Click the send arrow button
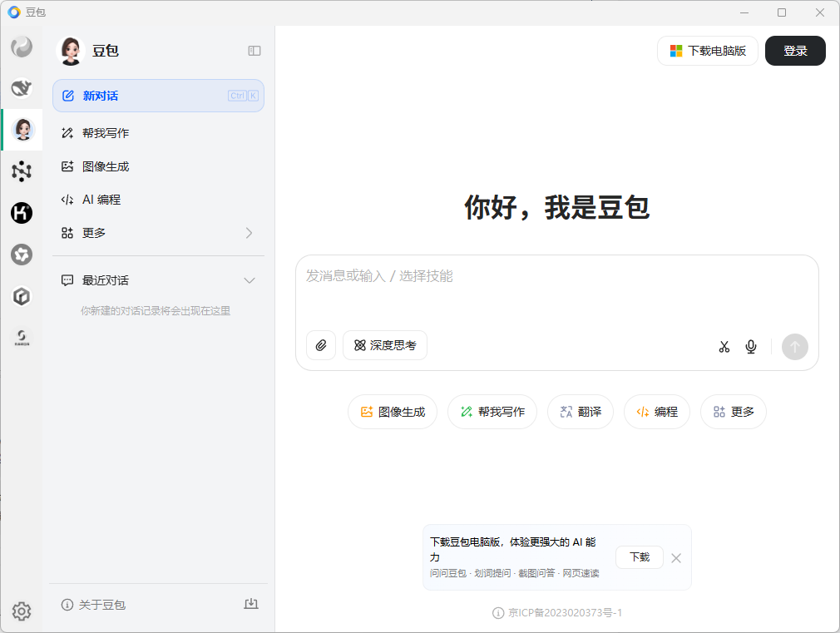 coord(794,347)
